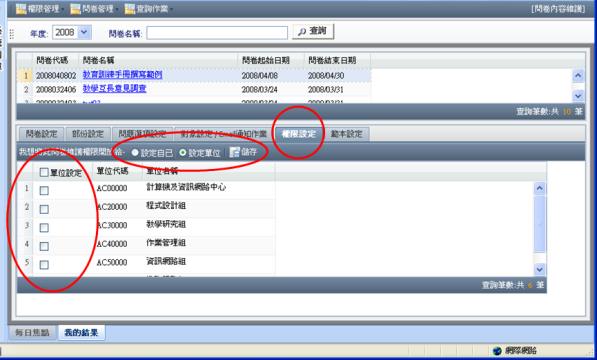Image resolution: width=597 pixels, height=360 pixels.
Task: Check the box for unit AC00000
Action: click(44, 190)
